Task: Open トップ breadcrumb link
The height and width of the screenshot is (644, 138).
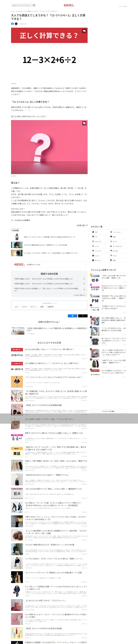Action: [x=13, y=11]
